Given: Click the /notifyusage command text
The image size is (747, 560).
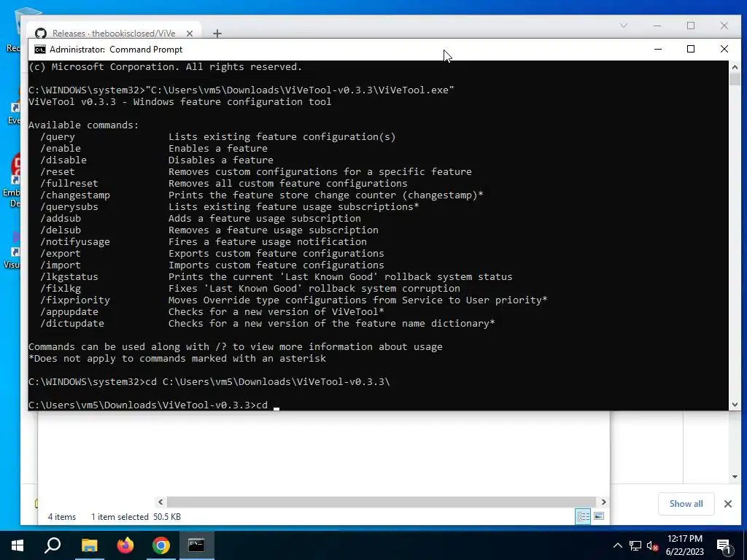Looking at the screenshot, I should pos(75,242).
